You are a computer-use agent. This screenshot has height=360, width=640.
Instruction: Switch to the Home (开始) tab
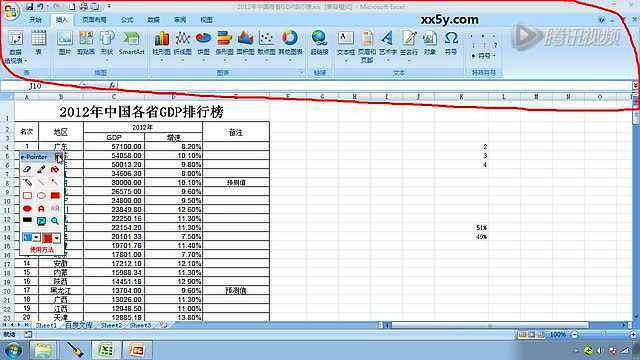coord(35,20)
